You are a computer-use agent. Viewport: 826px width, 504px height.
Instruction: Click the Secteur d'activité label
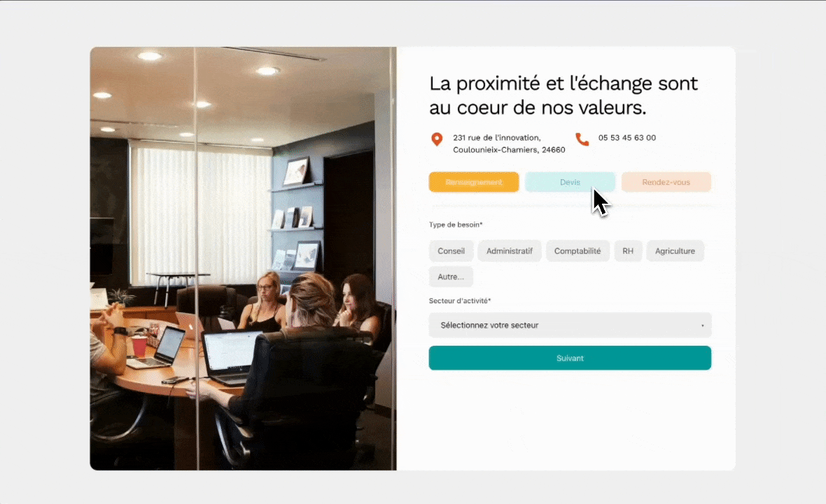click(460, 301)
